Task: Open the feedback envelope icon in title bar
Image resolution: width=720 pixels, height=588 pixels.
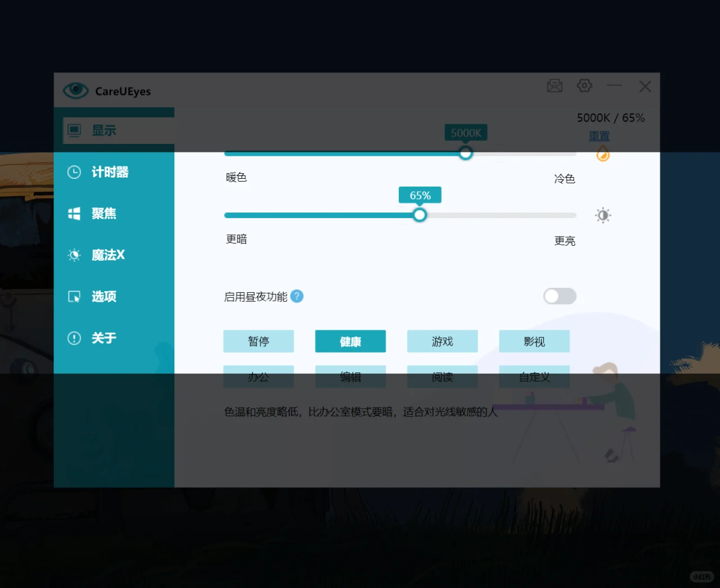Action: (555, 85)
